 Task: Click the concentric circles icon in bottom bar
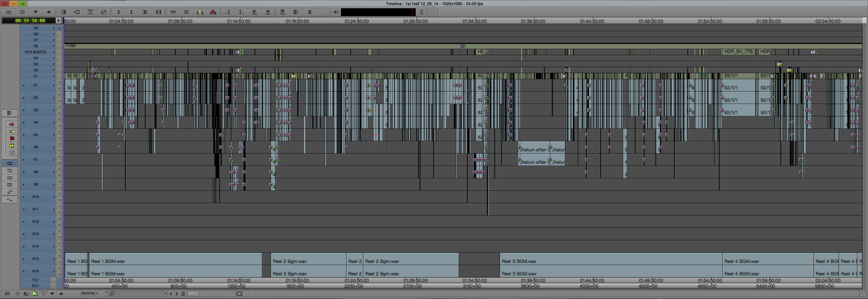[x=17, y=294]
